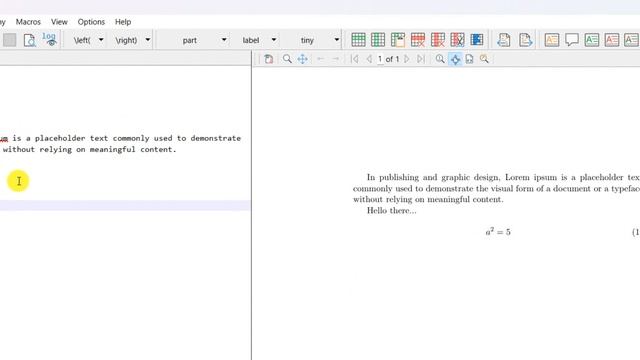
Task: Click the Remove Row table icon
Action: pos(418,40)
